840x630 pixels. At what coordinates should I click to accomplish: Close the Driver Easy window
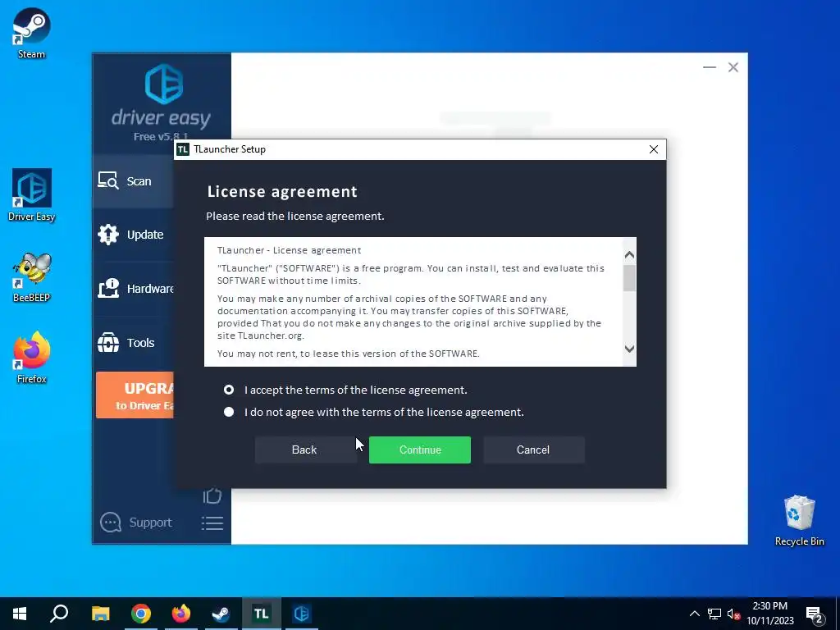733,67
